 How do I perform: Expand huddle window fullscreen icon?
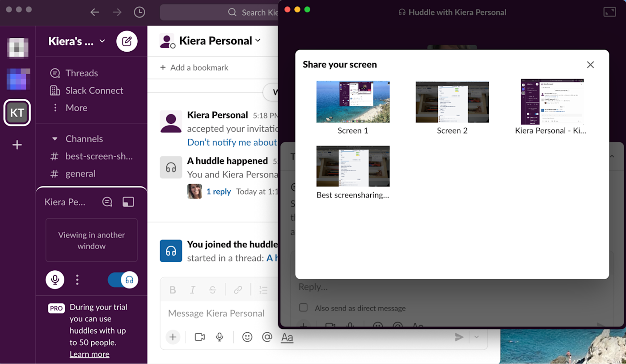[609, 12]
